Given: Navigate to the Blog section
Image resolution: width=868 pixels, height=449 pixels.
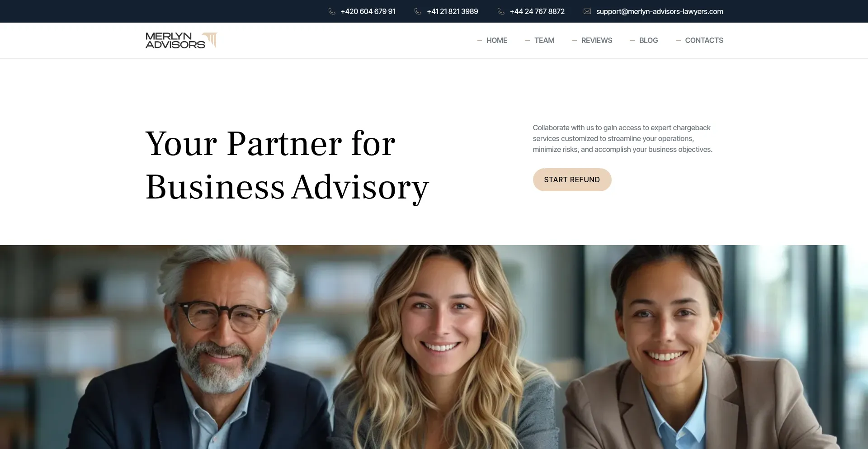Looking at the screenshot, I should pos(648,40).
